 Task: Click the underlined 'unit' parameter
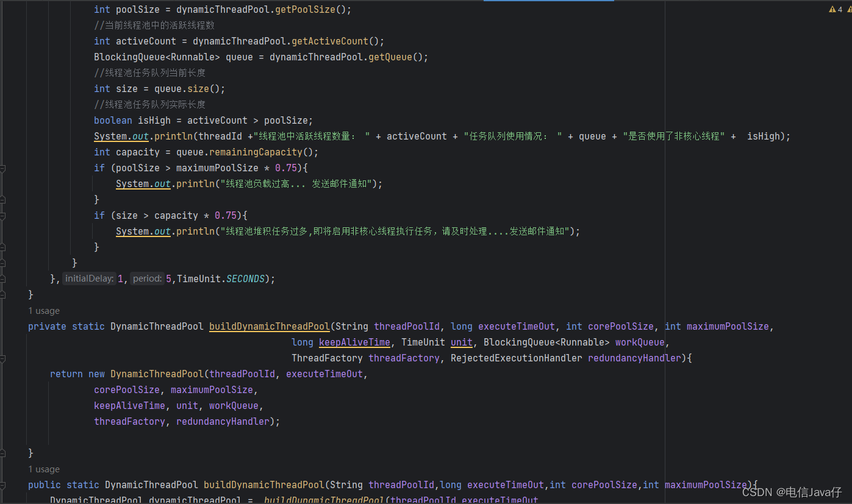(462, 343)
